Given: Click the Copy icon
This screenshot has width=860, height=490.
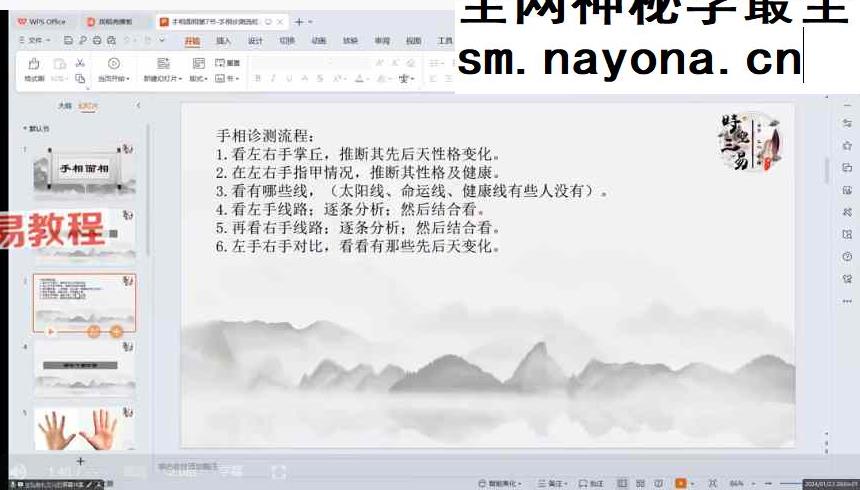Looking at the screenshot, I should (x=80, y=78).
